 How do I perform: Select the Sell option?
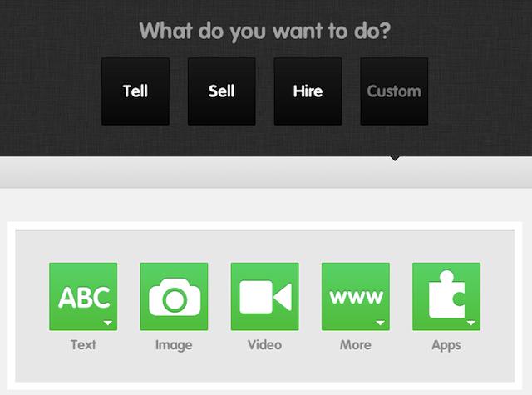[x=222, y=91]
